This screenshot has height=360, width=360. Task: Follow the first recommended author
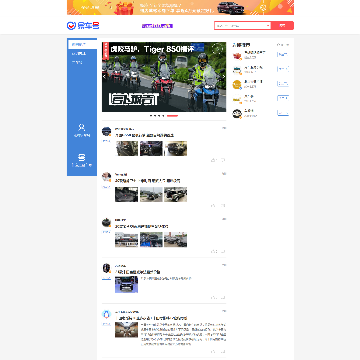pos(283,54)
